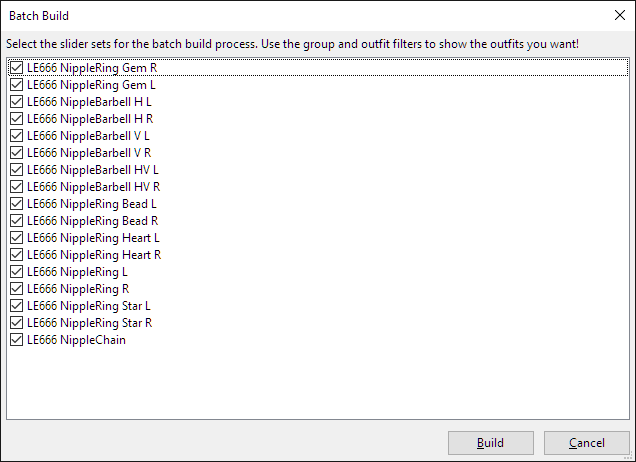Uncheck LE666 NippleBarbell HV L checkbox

coord(16,170)
